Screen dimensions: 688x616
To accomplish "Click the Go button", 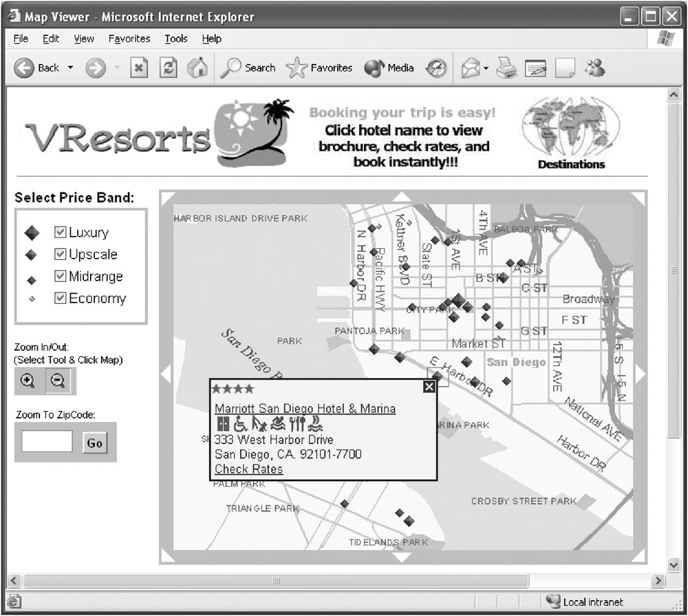I will tap(95, 443).
